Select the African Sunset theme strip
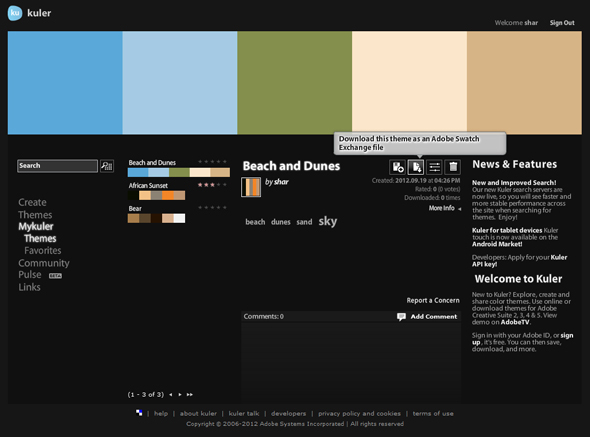The width and height of the screenshot is (590, 437). click(x=157, y=195)
